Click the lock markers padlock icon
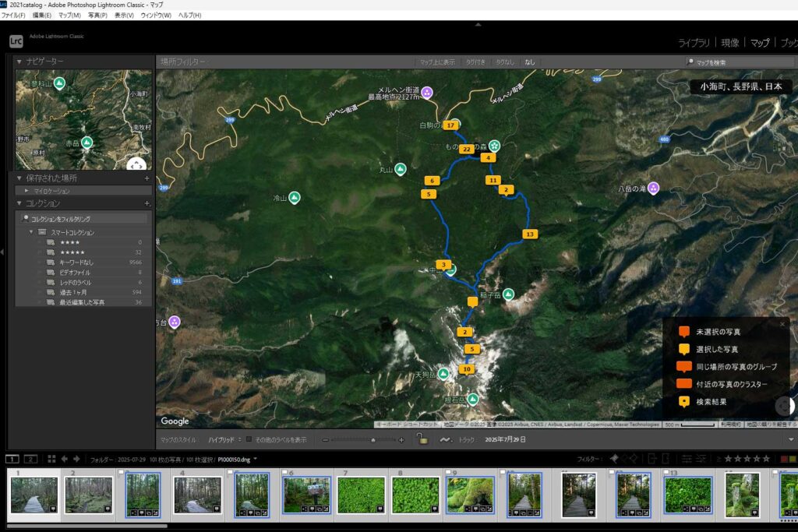 click(422, 439)
